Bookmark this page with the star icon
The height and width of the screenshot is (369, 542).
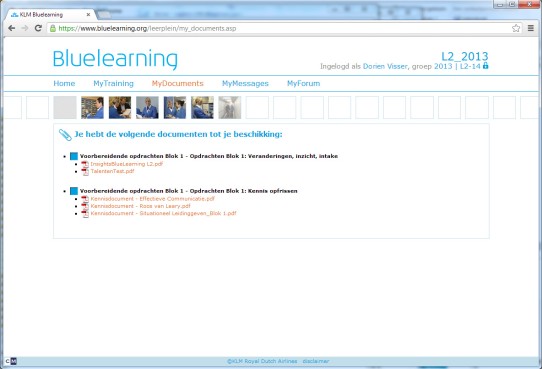pyautogui.click(x=516, y=28)
